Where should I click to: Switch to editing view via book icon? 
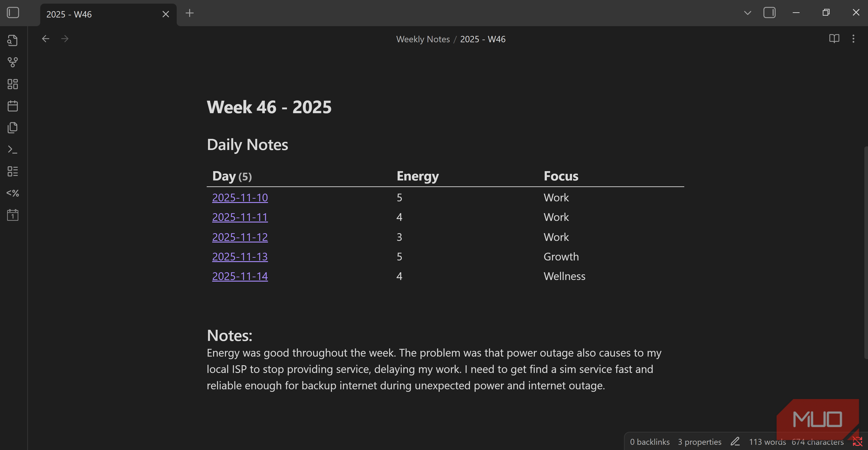click(x=834, y=39)
